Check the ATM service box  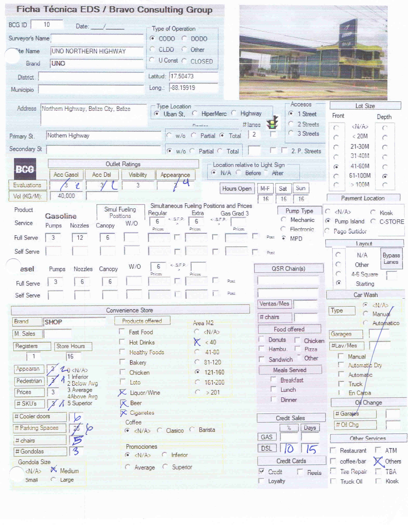pyautogui.click(x=378, y=450)
